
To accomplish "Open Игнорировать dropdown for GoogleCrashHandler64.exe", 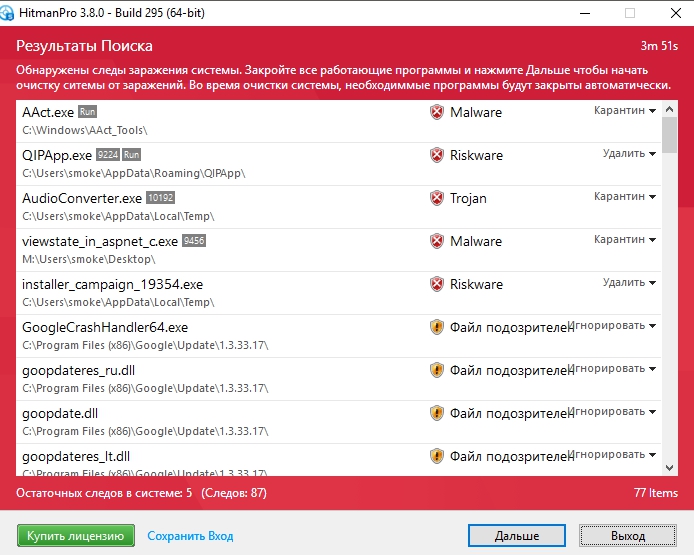I will click(x=613, y=325).
